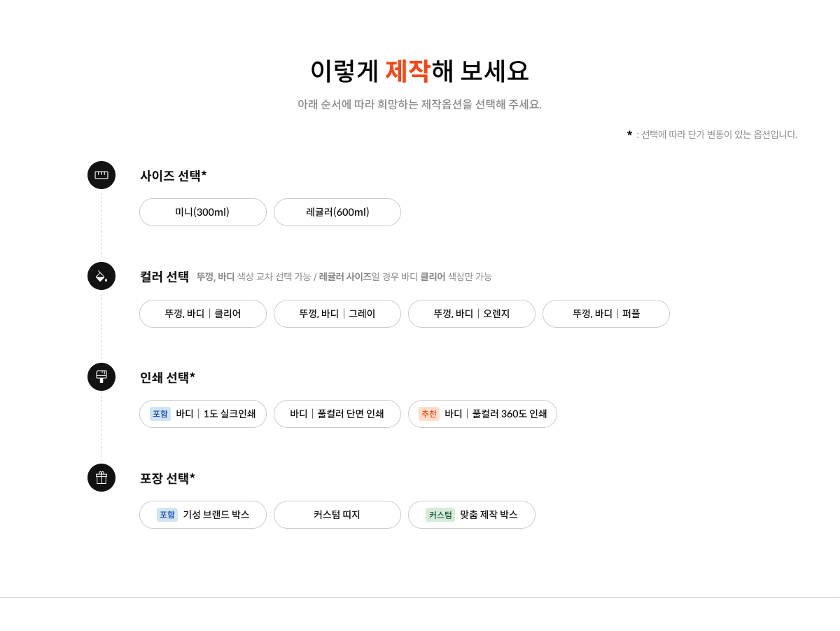This screenshot has height=631, width=840.
Task: Click the 포장 선택 section heading
Action: 167,478
